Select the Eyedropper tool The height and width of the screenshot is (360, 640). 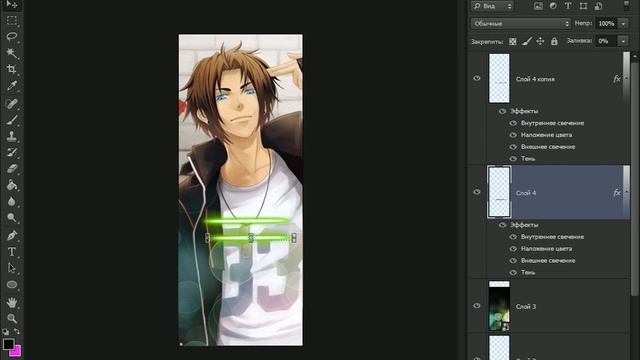point(11,86)
